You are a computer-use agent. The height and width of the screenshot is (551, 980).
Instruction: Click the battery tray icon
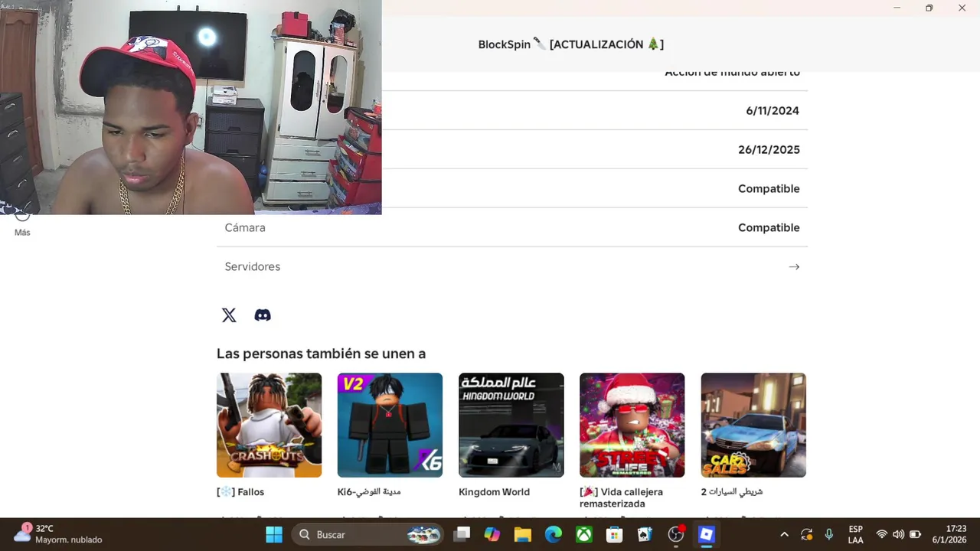click(915, 534)
